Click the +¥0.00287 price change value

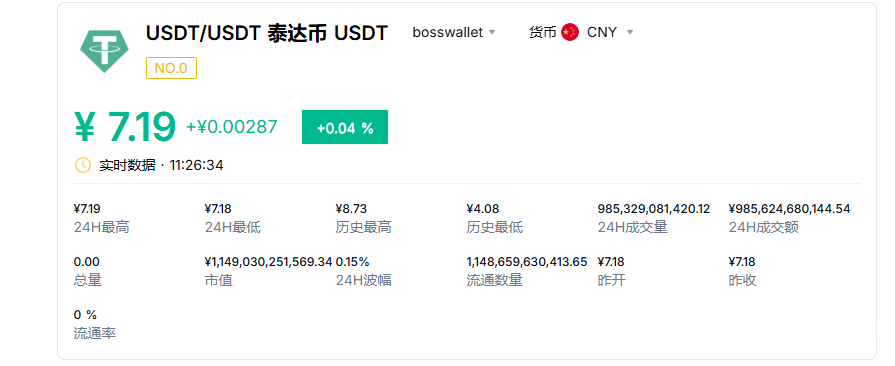pos(232,127)
